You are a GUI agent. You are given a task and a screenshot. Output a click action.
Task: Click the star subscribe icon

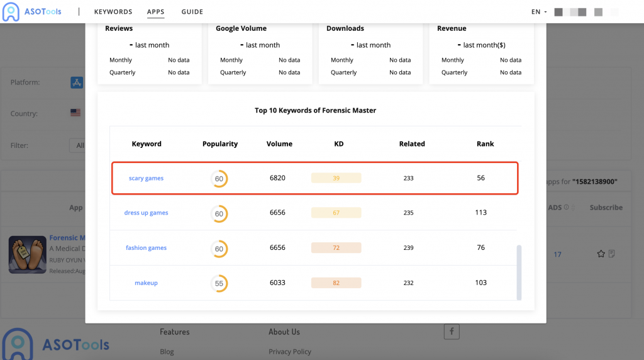pyautogui.click(x=601, y=254)
